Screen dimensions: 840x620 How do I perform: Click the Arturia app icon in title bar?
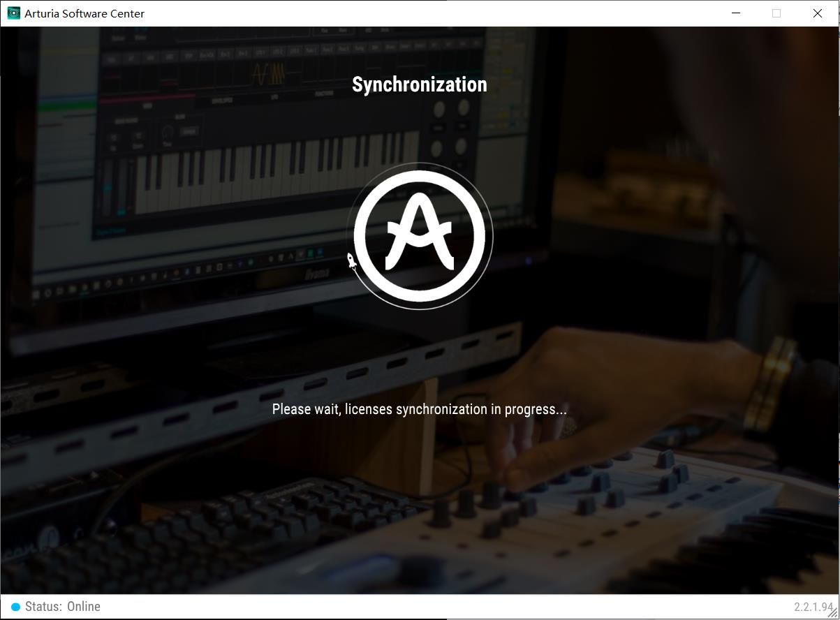(13, 13)
